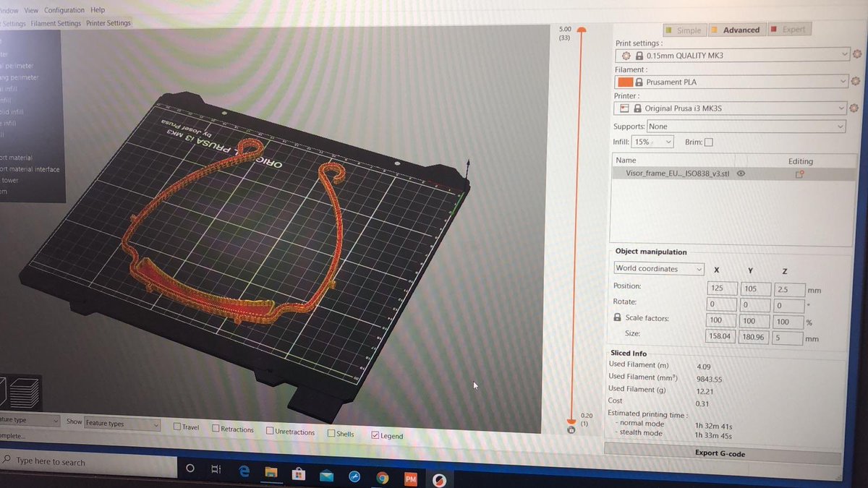Click the Size X field showing 158.04
868x488 pixels.
[x=720, y=336]
